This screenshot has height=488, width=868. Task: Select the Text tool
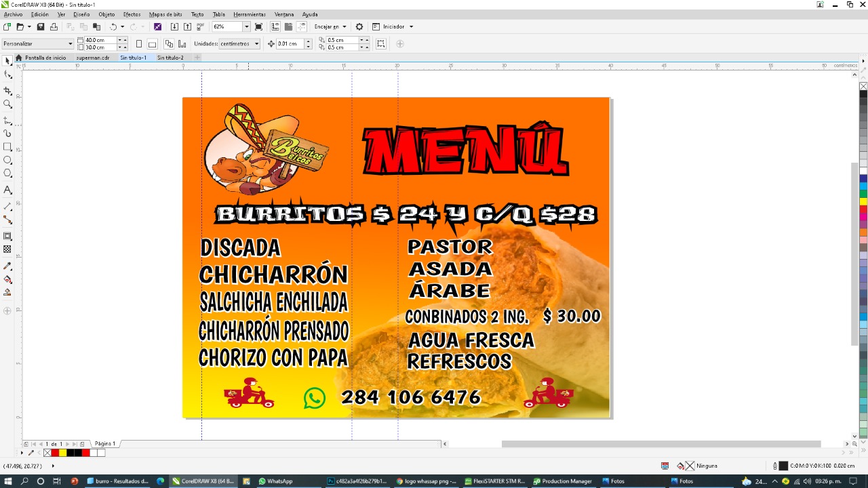click(7, 190)
